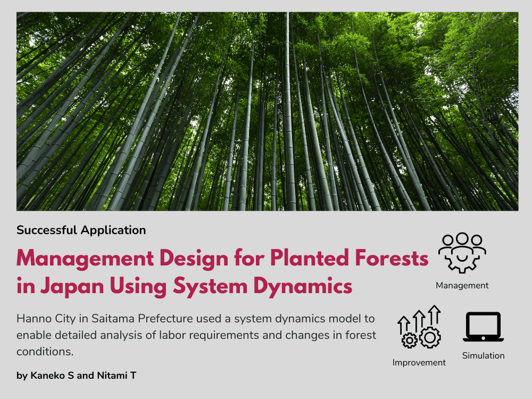Viewport: 532px width, 399px height.
Task: Toggle the Simulation label
Action: coord(483,355)
